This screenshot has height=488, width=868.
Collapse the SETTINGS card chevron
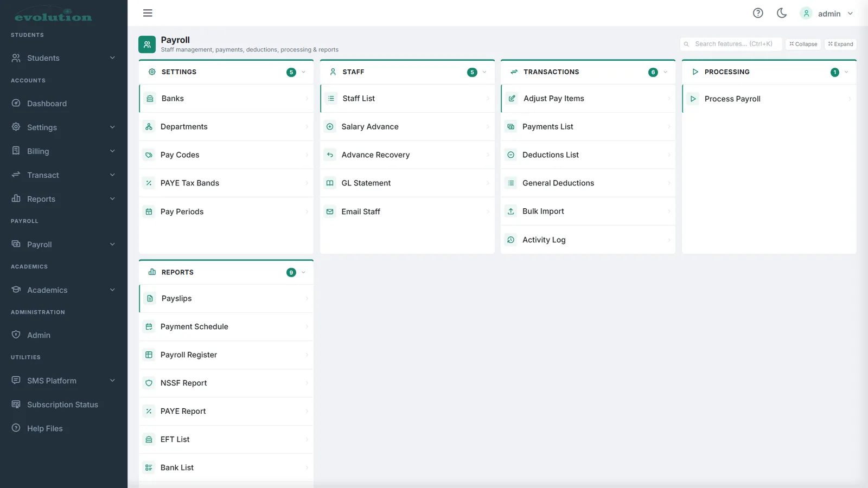[x=303, y=72]
